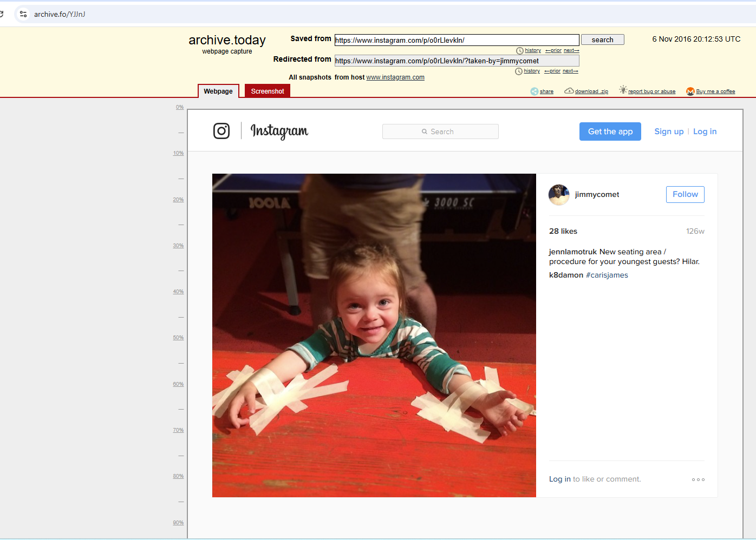
Task: Jump to the 50% page position marker
Action: click(178, 338)
